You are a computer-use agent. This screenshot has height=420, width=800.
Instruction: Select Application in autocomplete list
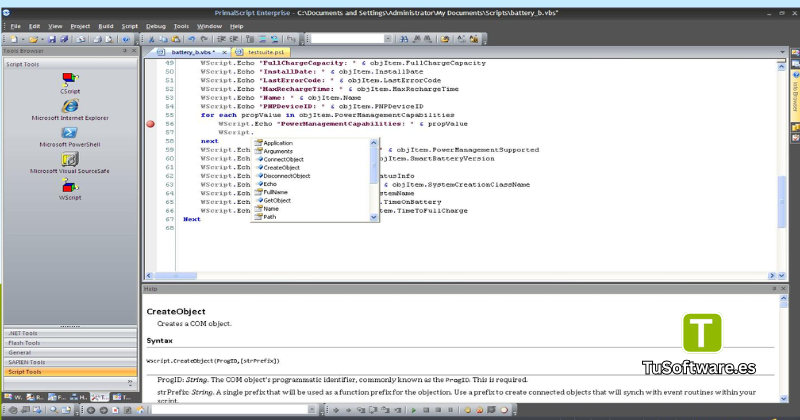click(278, 143)
